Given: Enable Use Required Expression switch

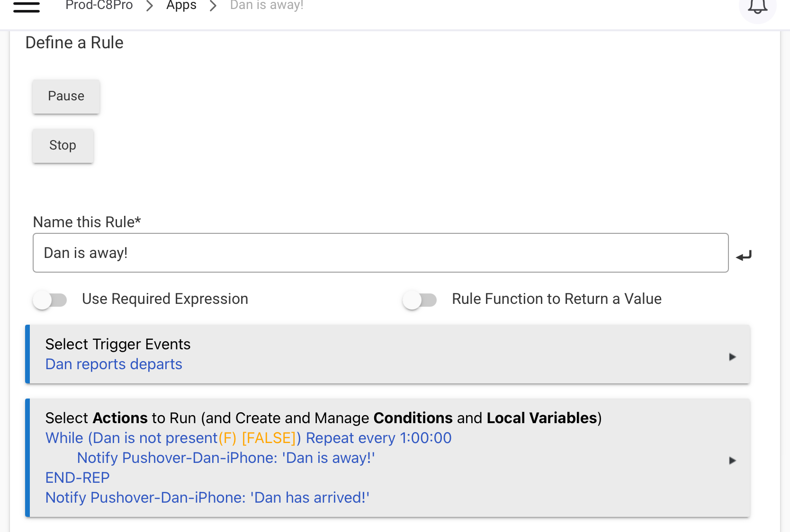Looking at the screenshot, I should click(50, 300).
